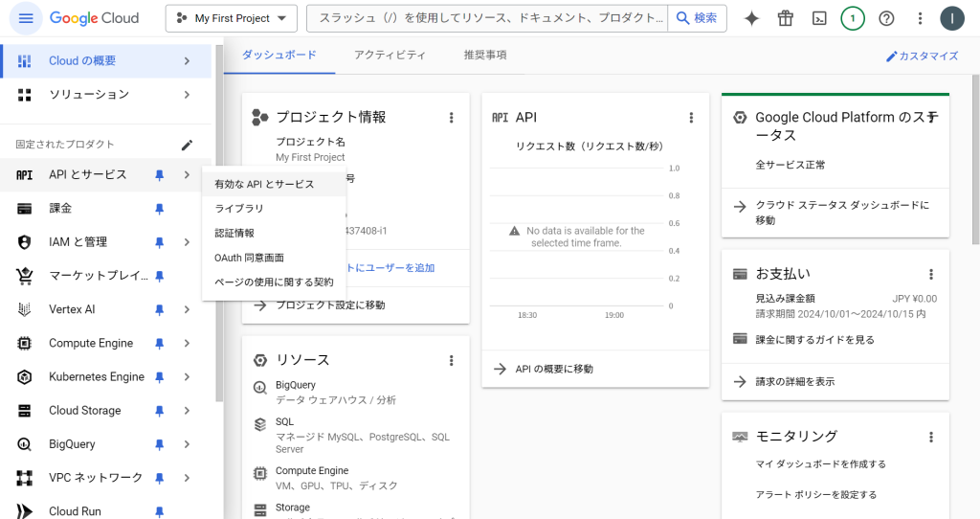Click pencil icon to edit pinned products
Screen dimensions: 980x519
[187, 145]
